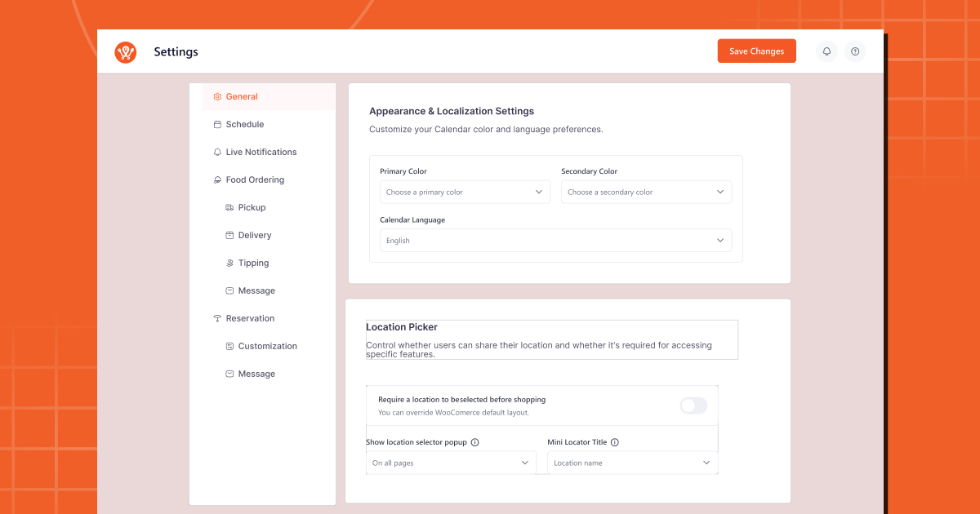Open the help question mark icon

[x=855, y=51]
